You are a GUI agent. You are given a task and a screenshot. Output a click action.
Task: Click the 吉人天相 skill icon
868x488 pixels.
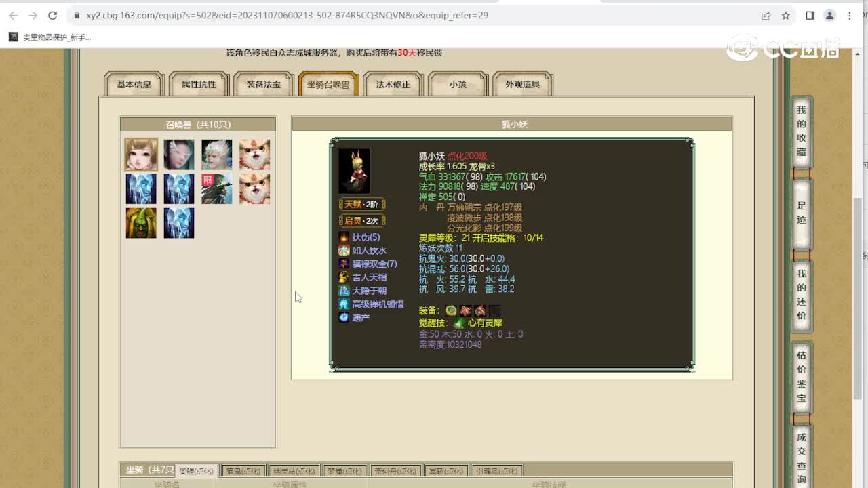coord(344,277)
